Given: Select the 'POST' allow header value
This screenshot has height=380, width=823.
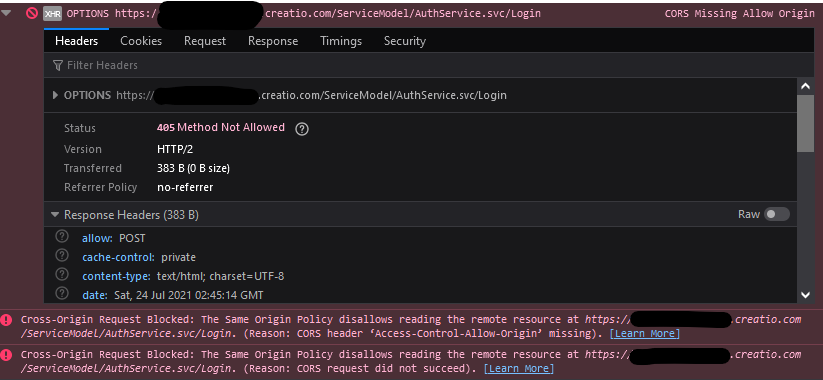Looking at the screenshot, I should (x=132, y=238).
